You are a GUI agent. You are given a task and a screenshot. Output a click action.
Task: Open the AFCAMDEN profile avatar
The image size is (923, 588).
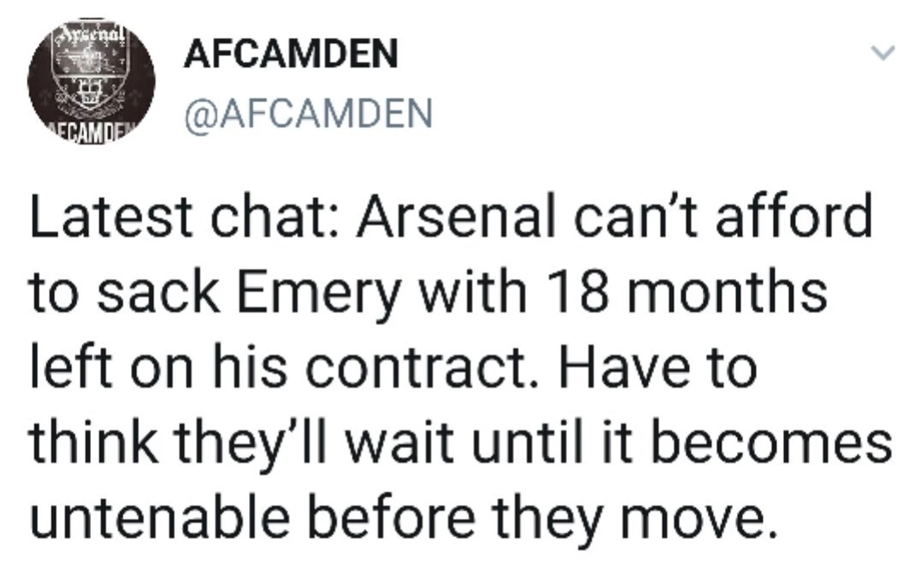tap(92, 82)
